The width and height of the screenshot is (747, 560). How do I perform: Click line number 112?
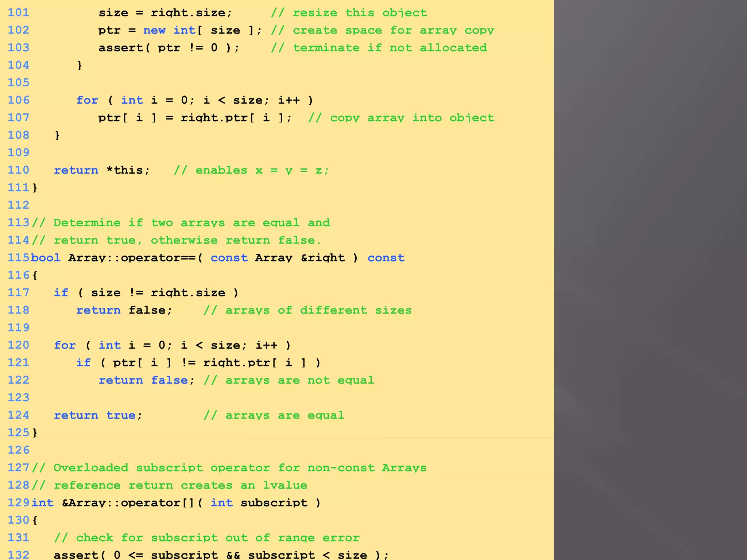18,205
